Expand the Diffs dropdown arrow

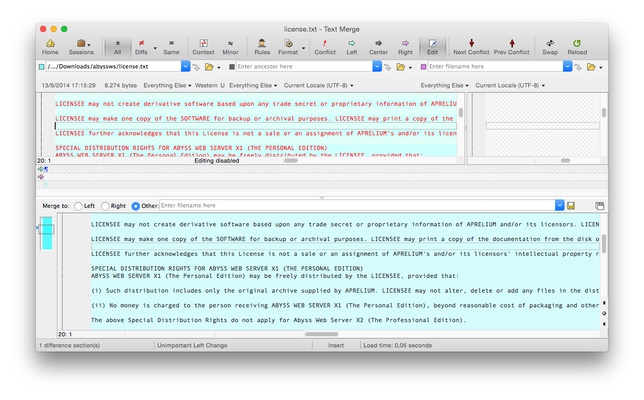click(x=155, y=48)
